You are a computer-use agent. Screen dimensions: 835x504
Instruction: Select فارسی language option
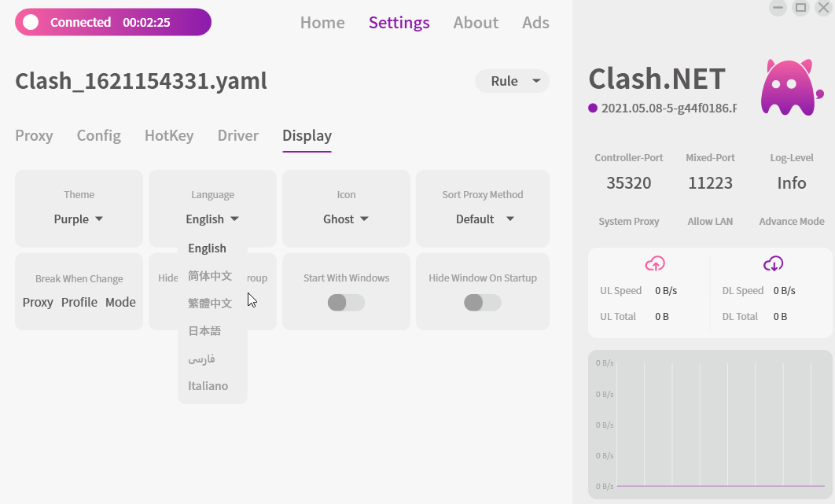point(201,359)
